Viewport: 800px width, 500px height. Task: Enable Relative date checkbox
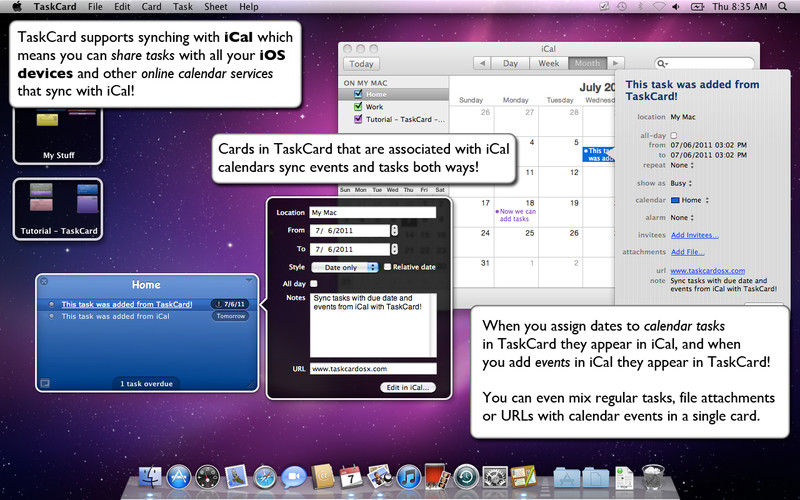[x=387, y=267]
